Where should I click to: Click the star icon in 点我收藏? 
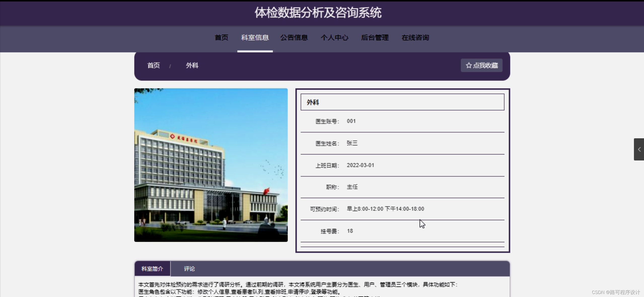tap(468, 65)
